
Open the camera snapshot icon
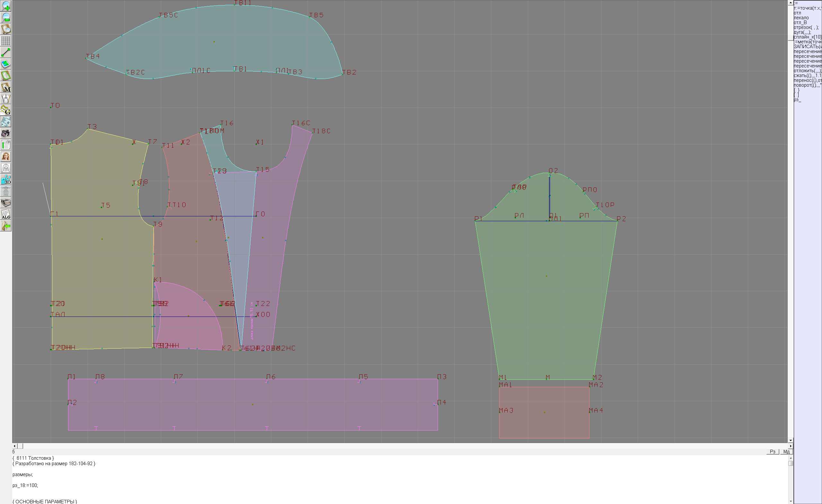[x=6, y=134]
